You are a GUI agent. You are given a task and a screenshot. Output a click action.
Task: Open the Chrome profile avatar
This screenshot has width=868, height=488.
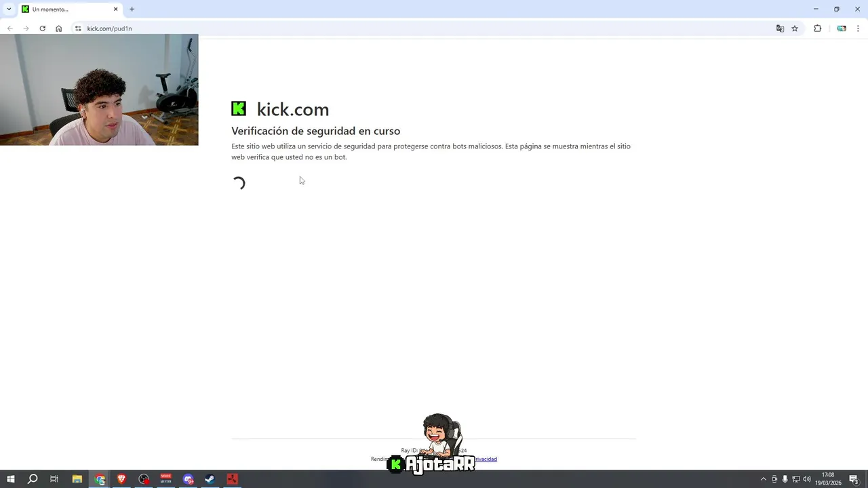pos(842,28)
